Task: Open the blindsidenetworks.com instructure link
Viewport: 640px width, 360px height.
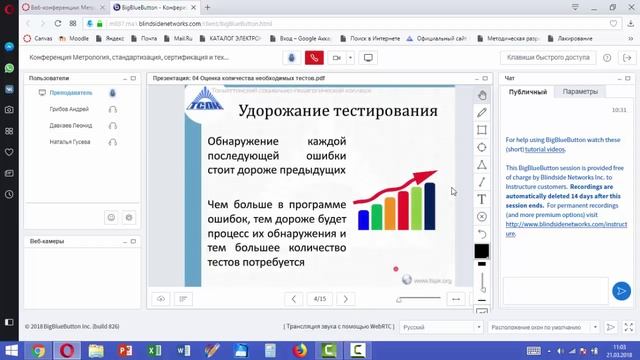Action: 566,229
